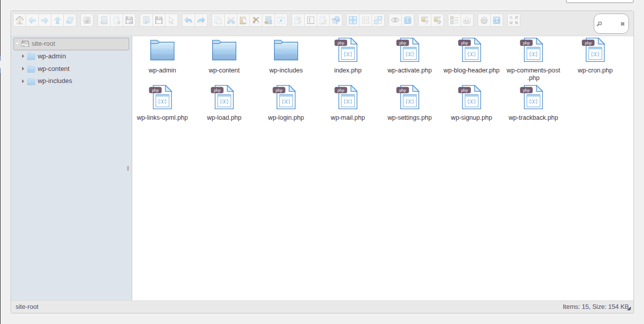
Task: Select the wp-includes folder thumbnail
Action: [286, 50]
